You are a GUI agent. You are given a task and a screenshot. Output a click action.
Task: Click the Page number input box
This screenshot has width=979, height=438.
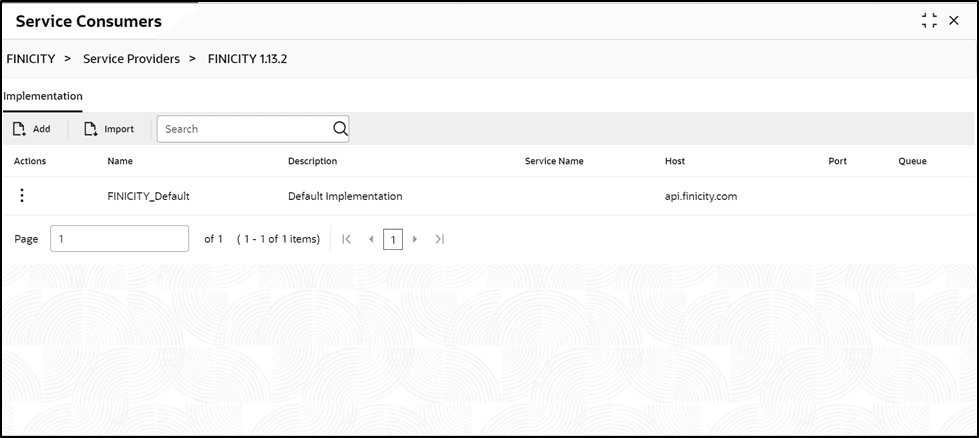point(119,239)
